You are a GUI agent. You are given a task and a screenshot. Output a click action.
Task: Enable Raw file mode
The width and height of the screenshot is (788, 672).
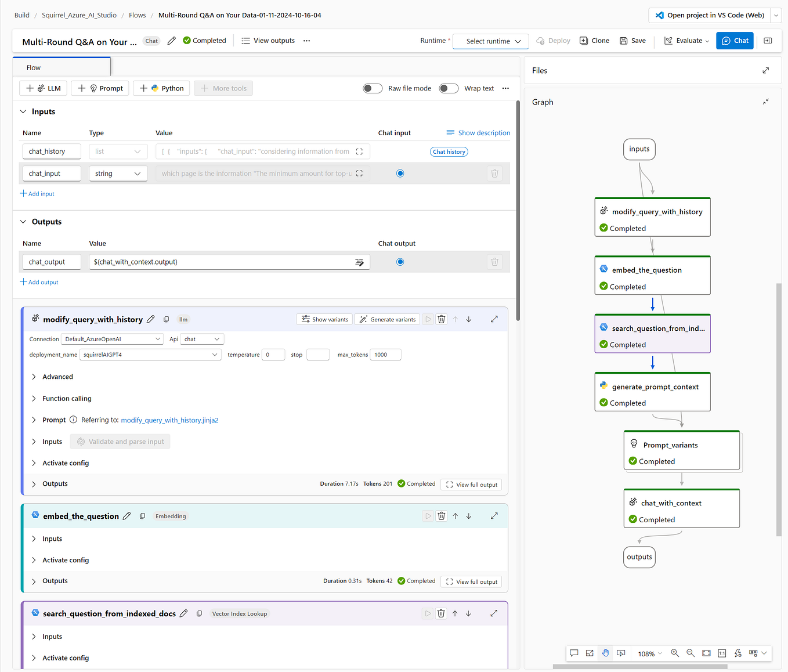click(x=373, y=88)
